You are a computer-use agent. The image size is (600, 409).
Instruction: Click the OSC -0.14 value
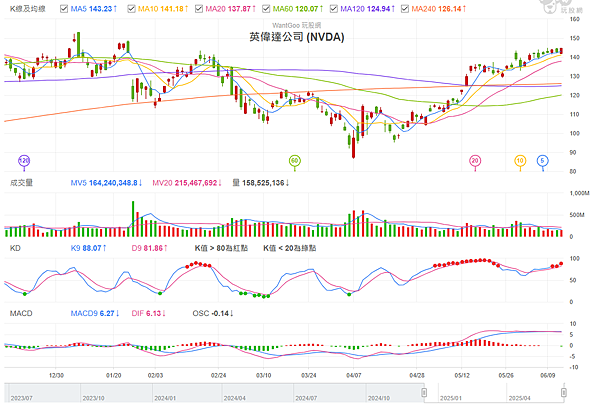(x=213, y=313)
